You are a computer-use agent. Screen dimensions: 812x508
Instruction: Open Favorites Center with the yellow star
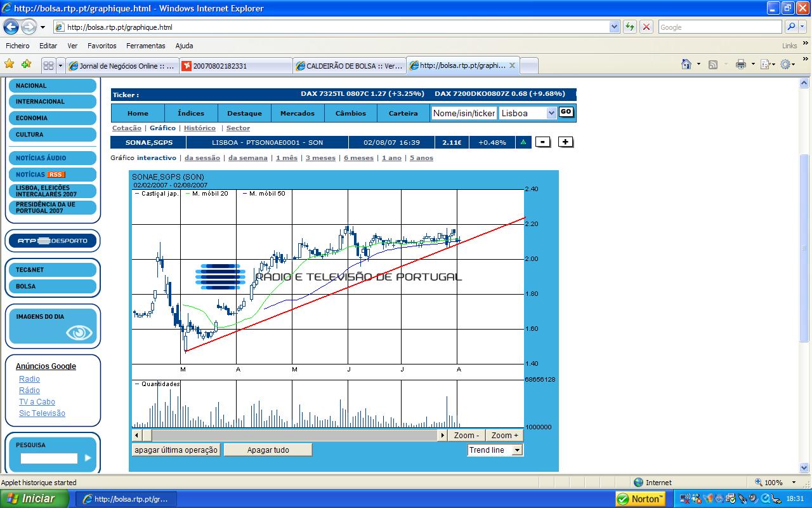[10, 64]
